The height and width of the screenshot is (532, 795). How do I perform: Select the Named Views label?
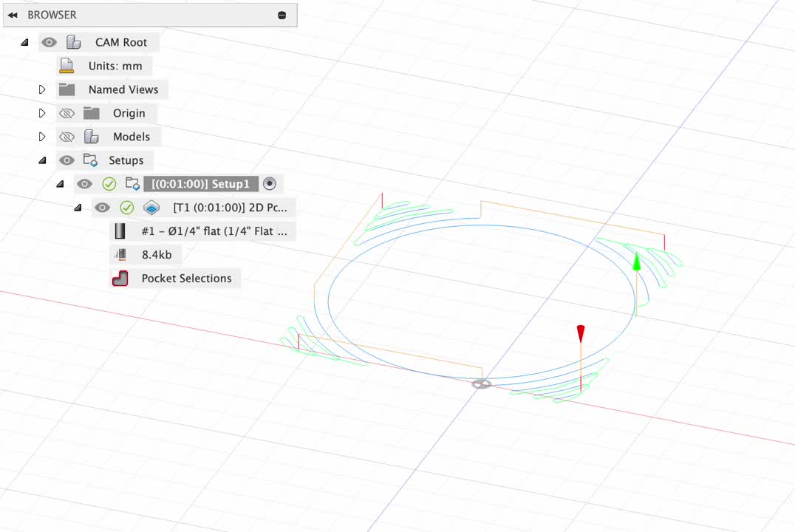point(123,89)
